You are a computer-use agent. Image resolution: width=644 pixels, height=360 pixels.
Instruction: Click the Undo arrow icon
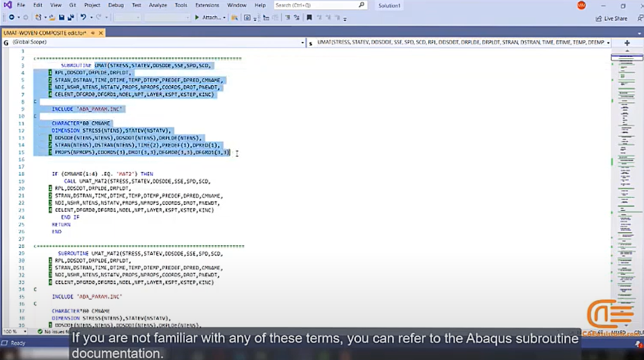83,17
